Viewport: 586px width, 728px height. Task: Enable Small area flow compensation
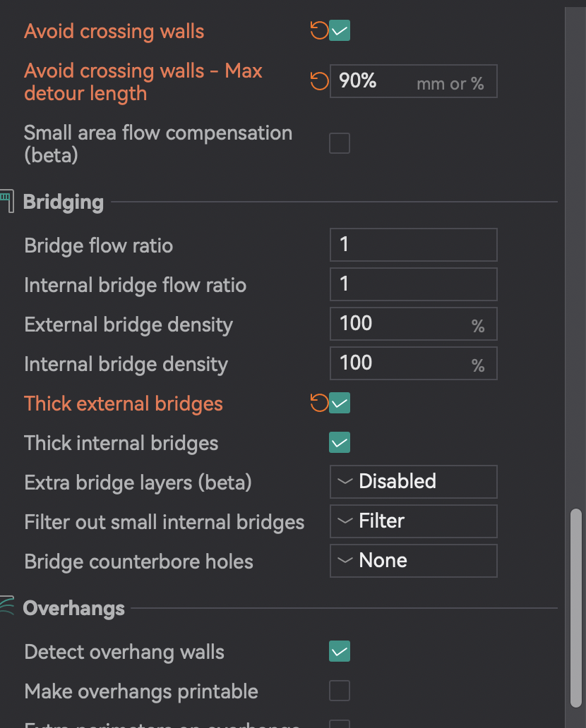point(340,143)
